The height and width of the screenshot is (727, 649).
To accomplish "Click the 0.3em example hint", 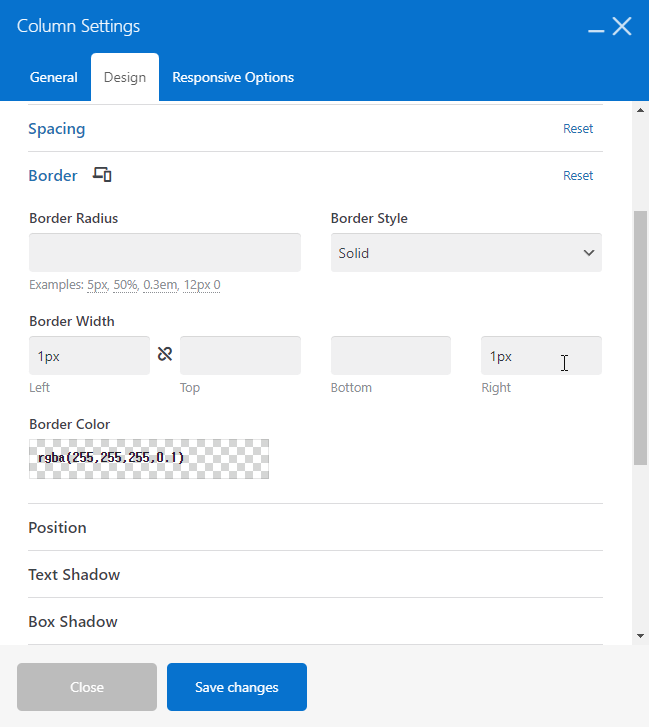I will pos(160,285).
